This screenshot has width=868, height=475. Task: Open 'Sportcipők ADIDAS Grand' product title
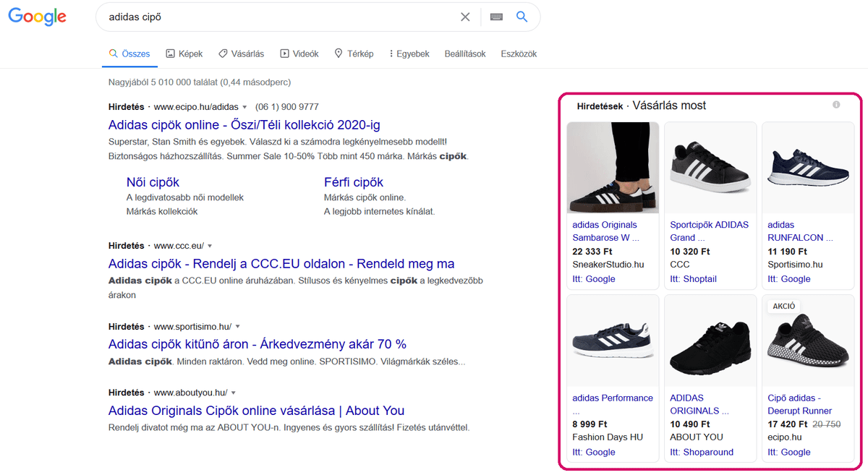tap(709, 231)
